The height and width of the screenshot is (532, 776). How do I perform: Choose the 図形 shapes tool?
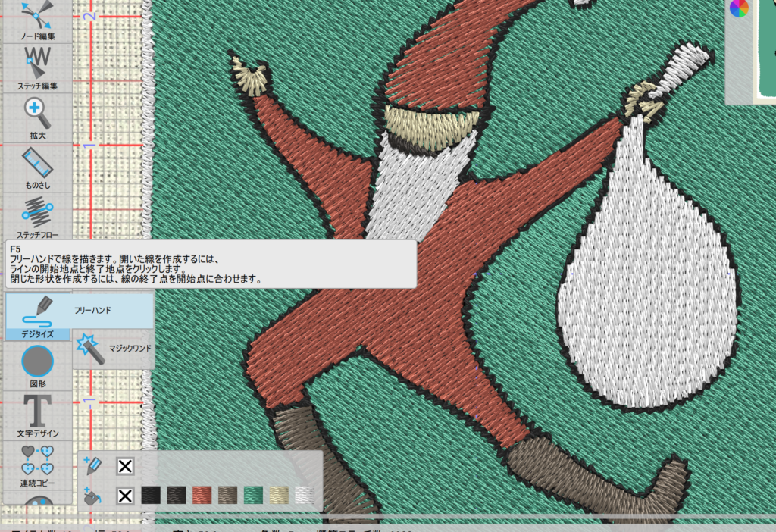point(36,366)
